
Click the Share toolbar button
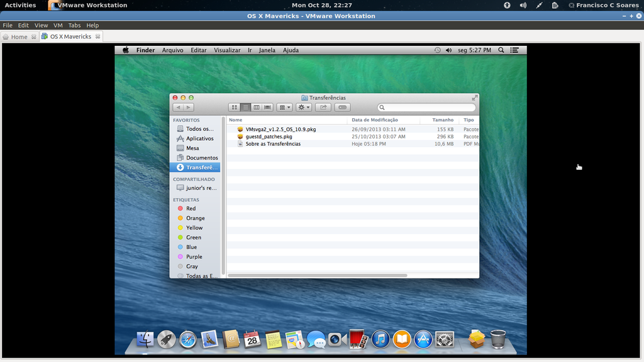pos(323,107)
